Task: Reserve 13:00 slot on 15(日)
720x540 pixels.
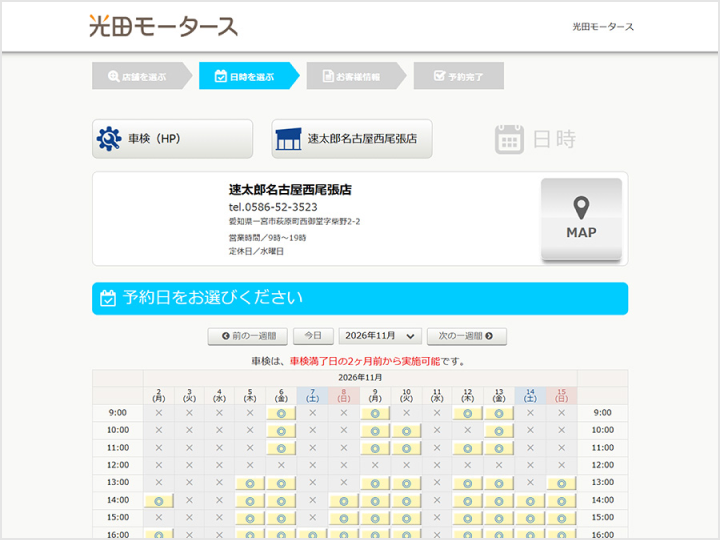Action: (x=562, y=483)
